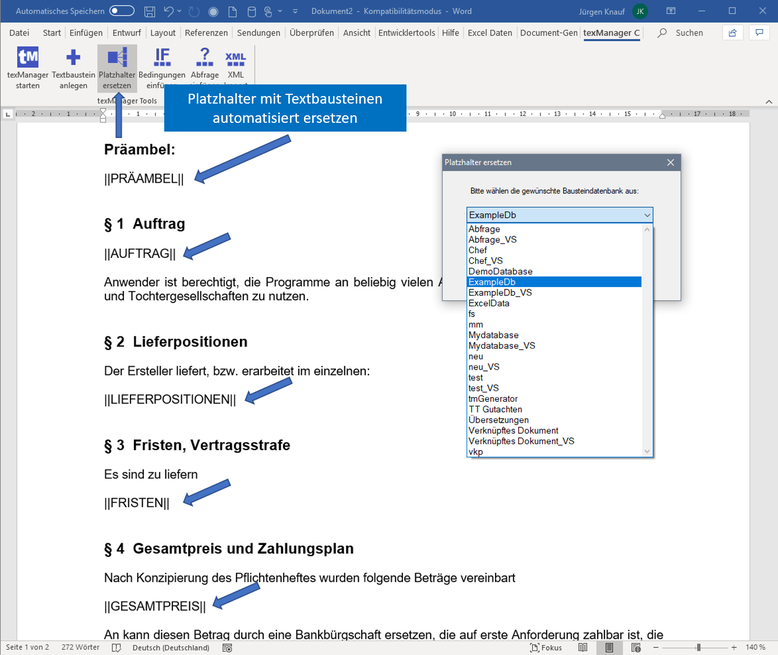Switch to the Referenzen tab
The height and width of the screenshot is (655, 778).
coord(206,33)
